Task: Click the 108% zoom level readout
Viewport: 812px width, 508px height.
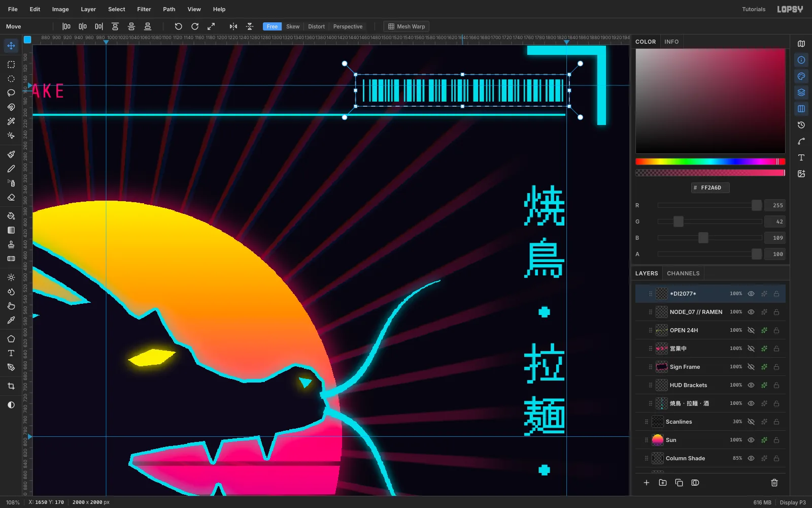Action: click(x=13, y=502)
